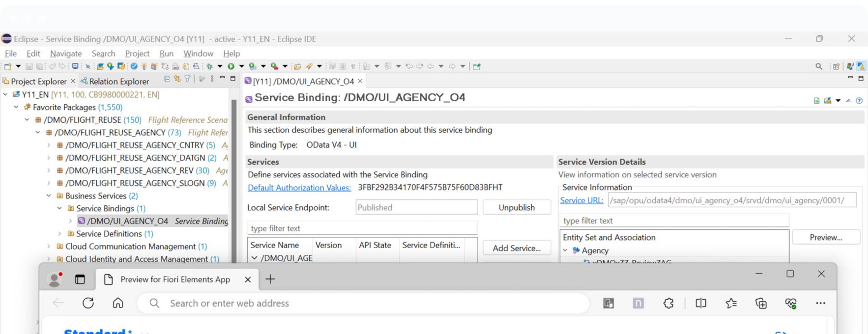This screenshot has height=334, width=868.
Task: Toggle browser split screen view
Action: click(x=701, y=304)
